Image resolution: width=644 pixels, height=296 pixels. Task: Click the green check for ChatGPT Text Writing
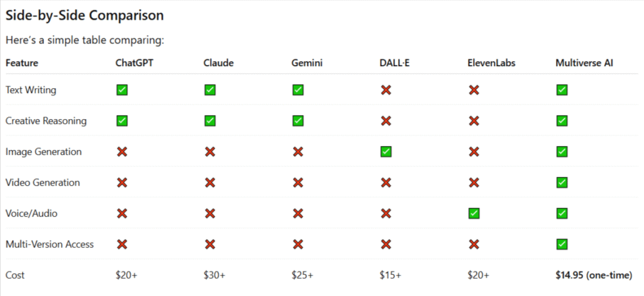122,90
